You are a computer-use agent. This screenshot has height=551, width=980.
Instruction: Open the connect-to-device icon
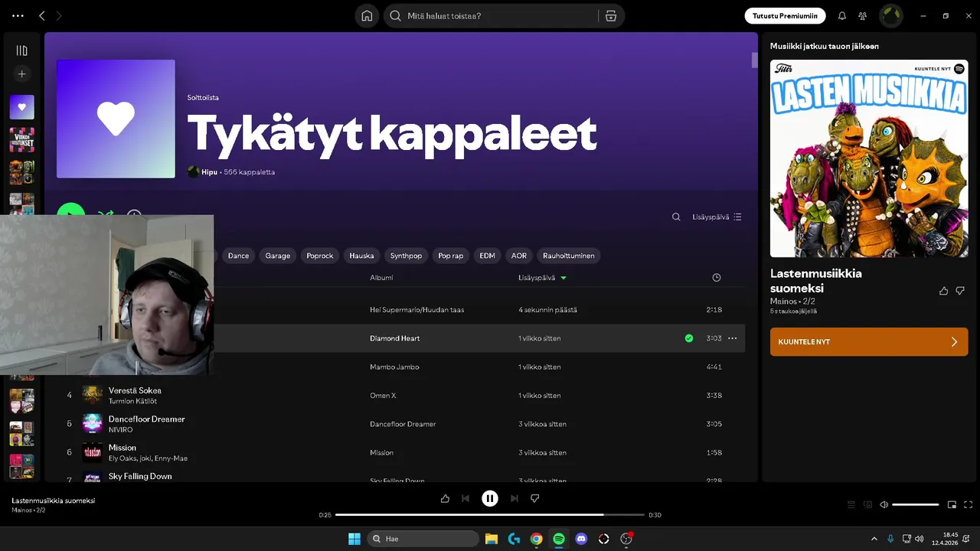point(867,504)
